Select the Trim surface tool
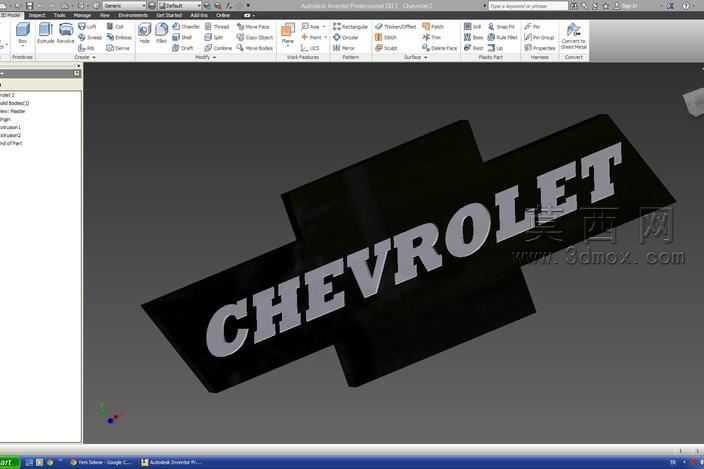Screen dimensions: 704x469 pos(431,37)
